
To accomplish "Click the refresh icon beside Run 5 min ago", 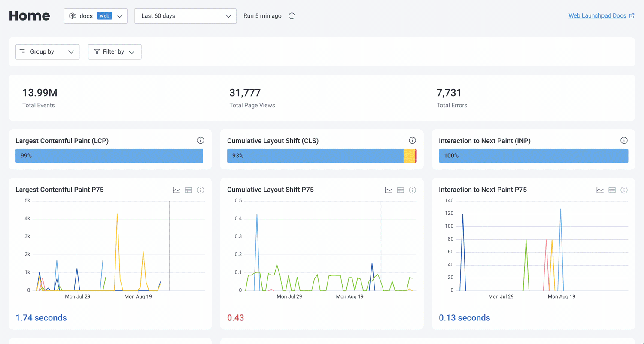I will [x=292, y=16].
